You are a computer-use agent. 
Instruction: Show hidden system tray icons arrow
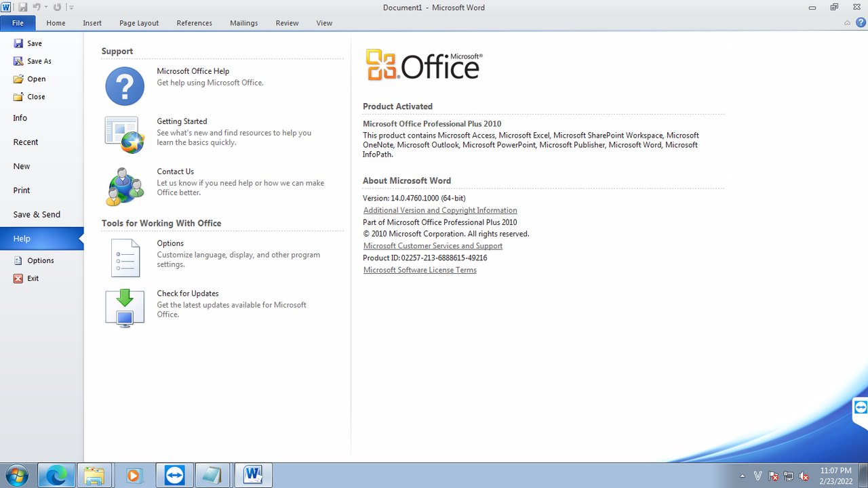[743, 476]
